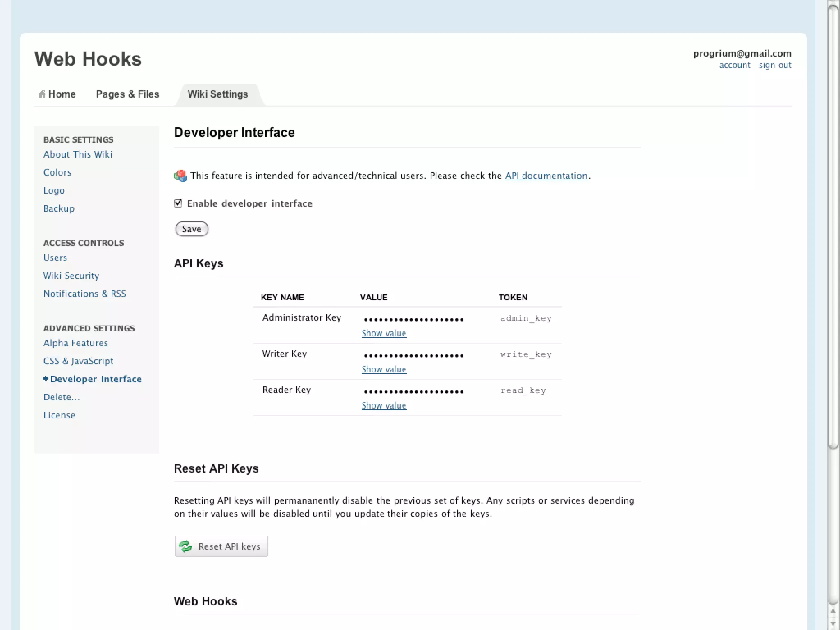Click the sign out link
Screen dimensions: 840x630
point(775,65)
